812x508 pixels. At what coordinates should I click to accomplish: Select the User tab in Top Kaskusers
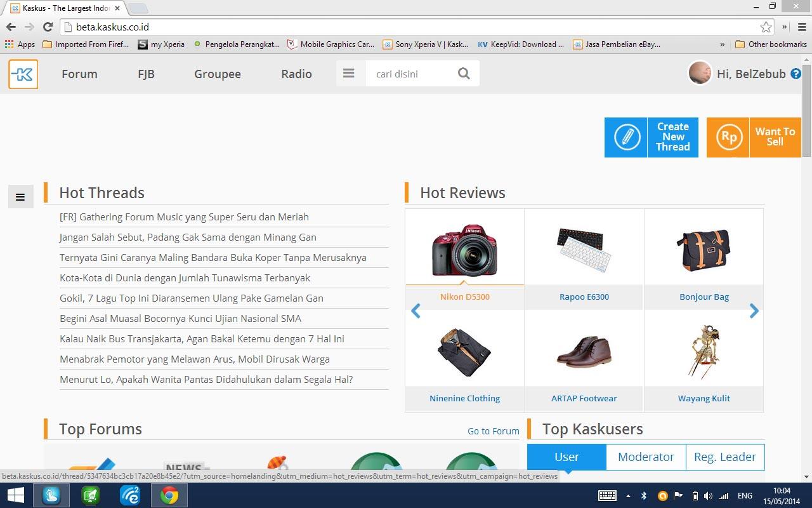pyautogui.click(x=566, y=457)
